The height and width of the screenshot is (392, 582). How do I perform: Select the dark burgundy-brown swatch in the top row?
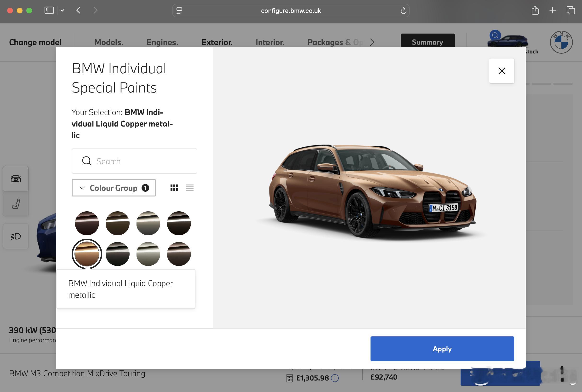click(87, 223)
